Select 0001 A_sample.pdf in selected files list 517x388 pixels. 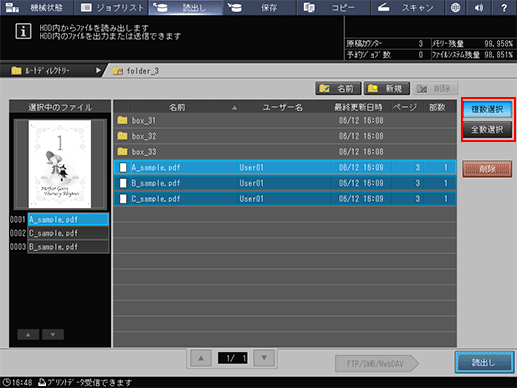[x=68, y=219]
